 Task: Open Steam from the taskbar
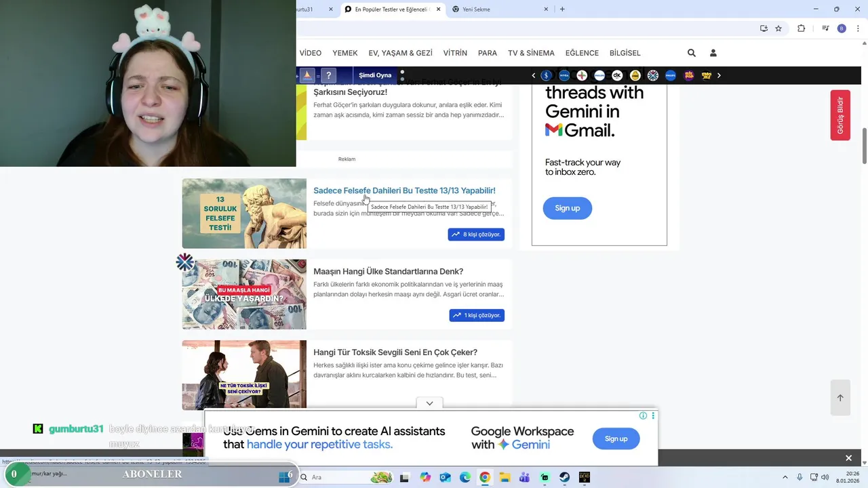click(564, 477)
